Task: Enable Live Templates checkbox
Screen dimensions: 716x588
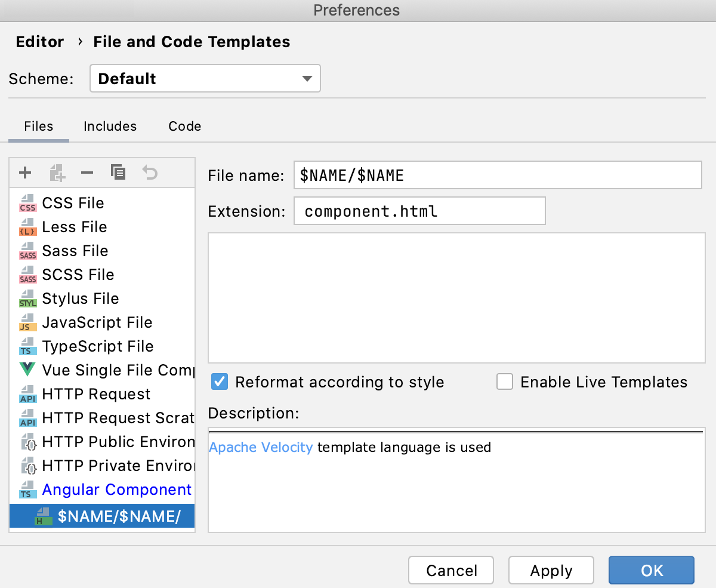Action: click(x=505, y=381)
